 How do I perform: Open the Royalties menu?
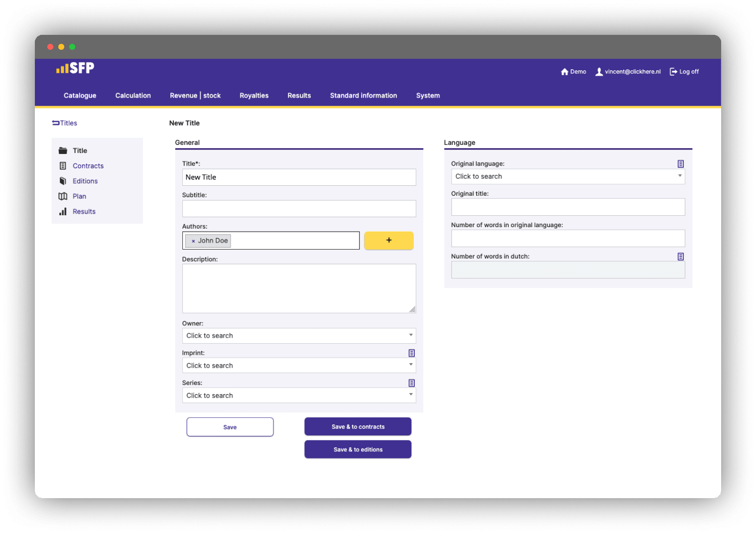254,96
